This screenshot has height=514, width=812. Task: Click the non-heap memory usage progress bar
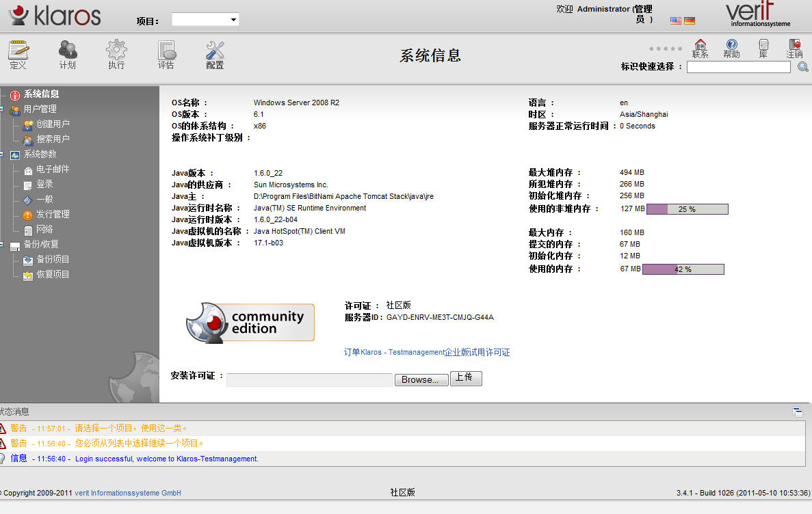[x=687, y=209]
